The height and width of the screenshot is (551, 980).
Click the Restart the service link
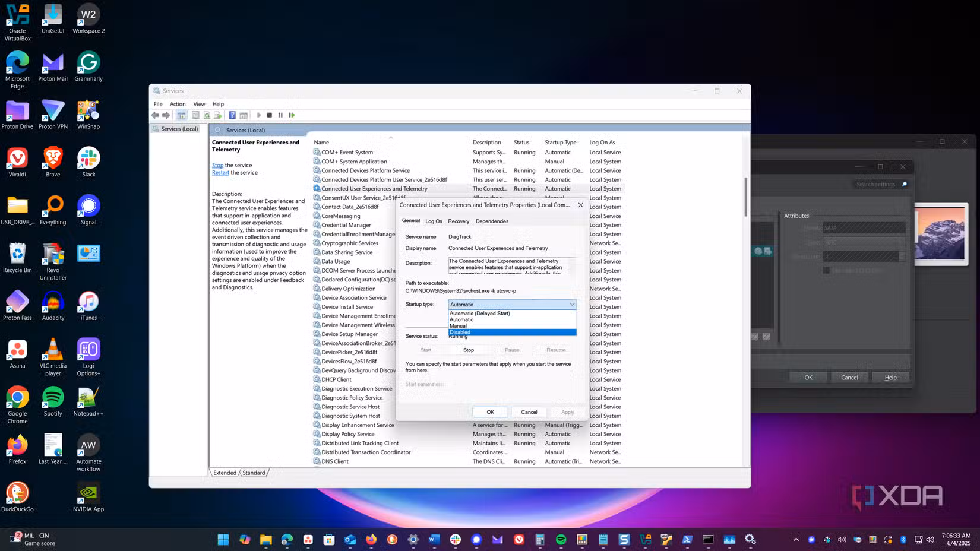point(220,173)
